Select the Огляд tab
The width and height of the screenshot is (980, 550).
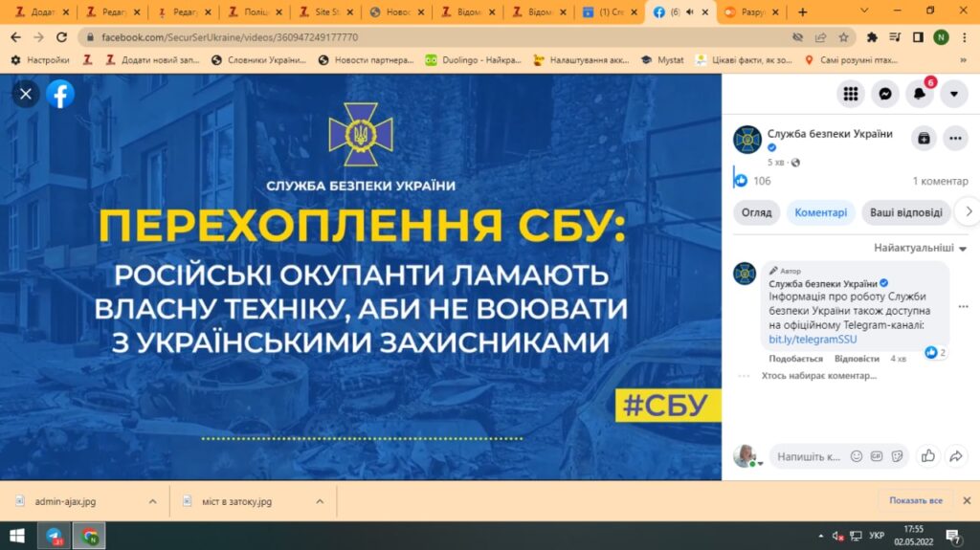(756, 212)
